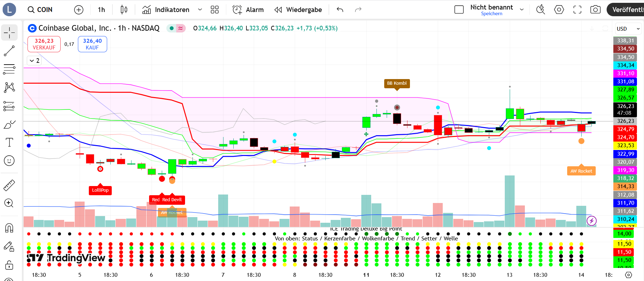
Task: Toggle the layout checkbox beside Nicht benannt
Action: [x=459, y=10]
